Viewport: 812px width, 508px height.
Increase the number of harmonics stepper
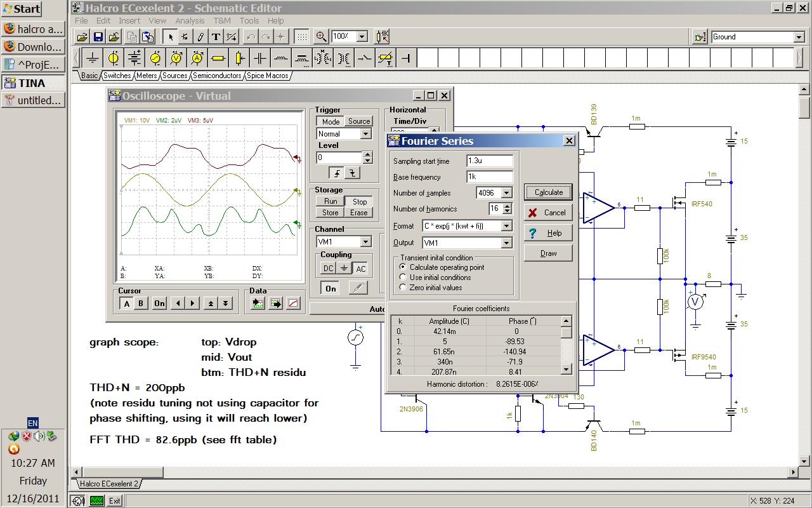(x=507, y=206)
